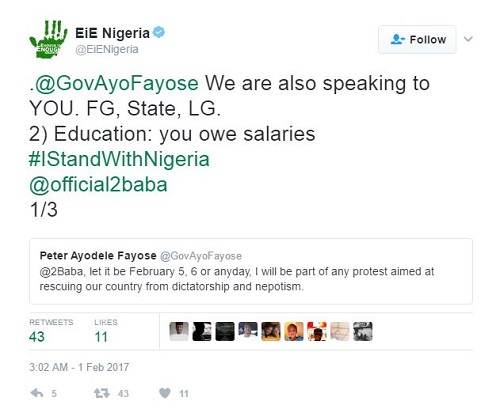
Task: Click the retweet icon
Action: click(102, 393)
